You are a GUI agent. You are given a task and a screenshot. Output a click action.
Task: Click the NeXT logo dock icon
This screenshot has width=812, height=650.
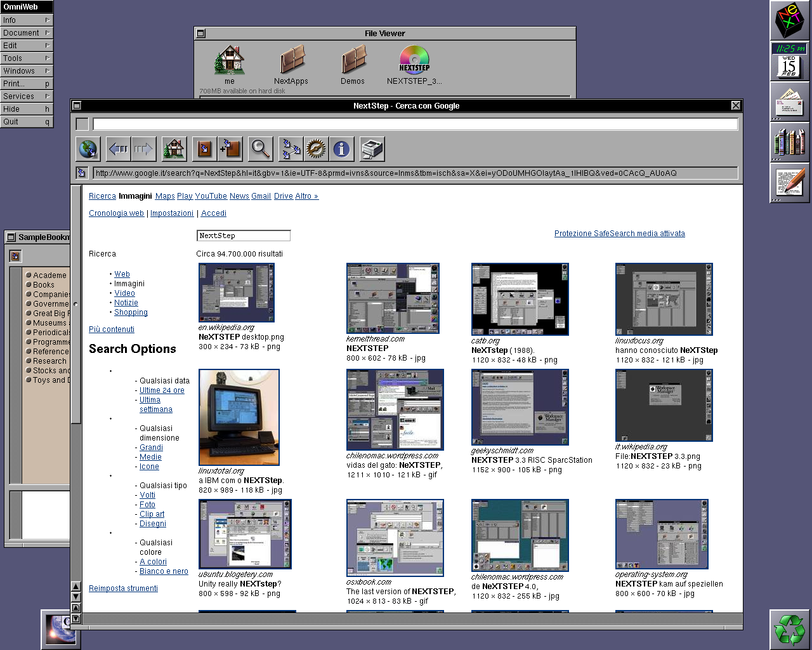[x=790, y=20]
